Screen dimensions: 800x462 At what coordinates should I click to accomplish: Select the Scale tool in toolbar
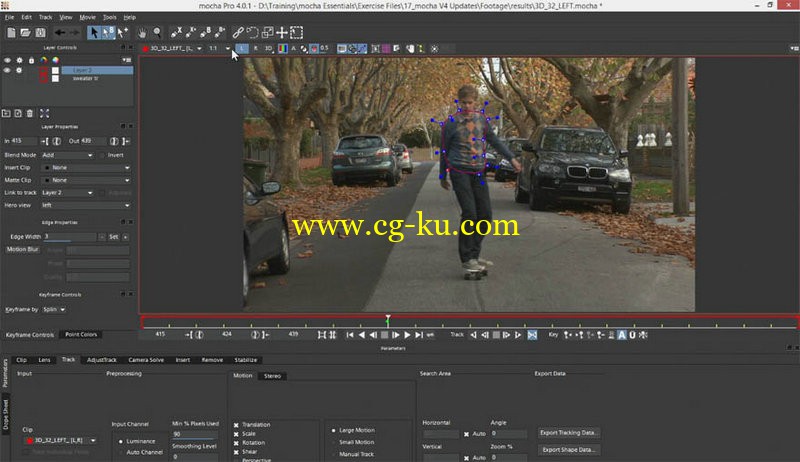(267, 33)
